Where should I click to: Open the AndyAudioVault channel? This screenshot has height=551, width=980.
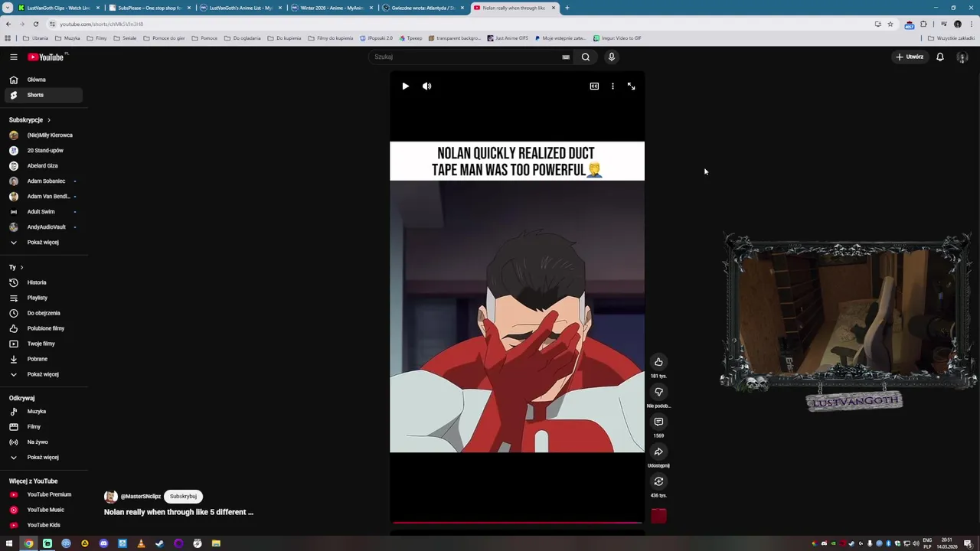(x=43, y=227)
